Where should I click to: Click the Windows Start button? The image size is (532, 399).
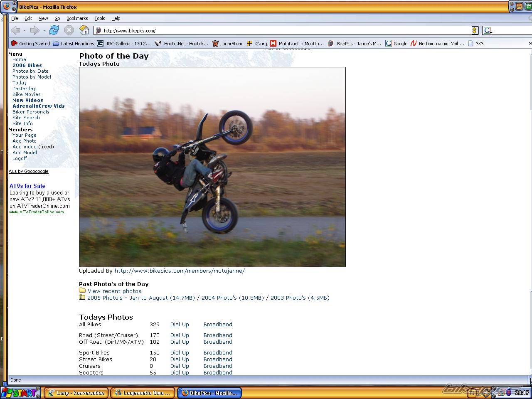(20, 393)
